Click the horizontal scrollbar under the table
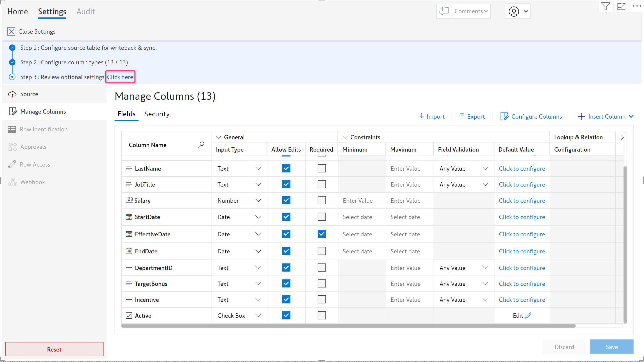The width and height of the screenshot is (644, 362). [348, 326]
